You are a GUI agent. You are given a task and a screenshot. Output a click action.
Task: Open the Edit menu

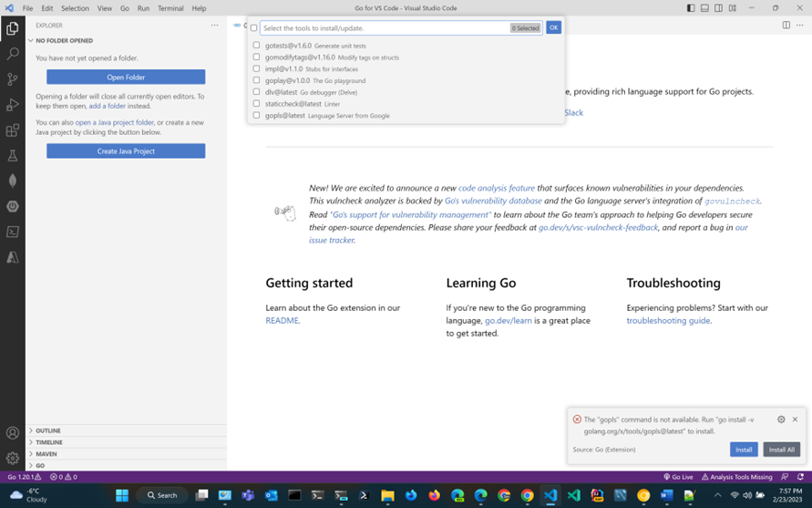(47, 8)
